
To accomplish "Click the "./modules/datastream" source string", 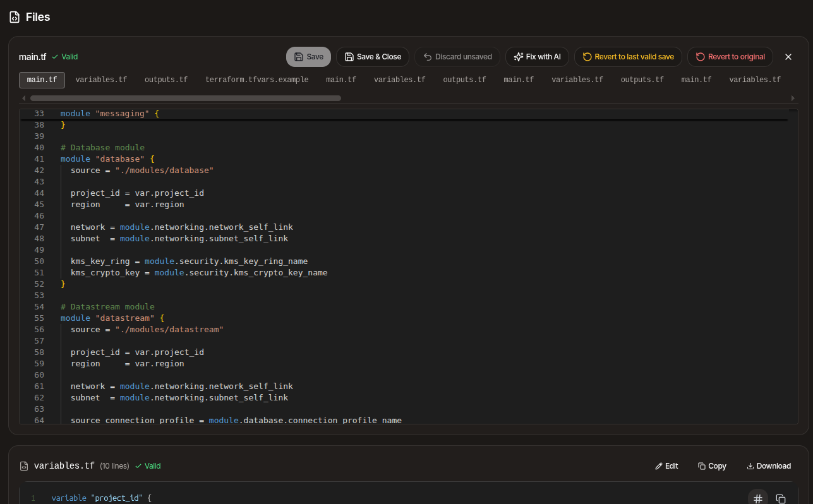I will [x=169, y=330].
